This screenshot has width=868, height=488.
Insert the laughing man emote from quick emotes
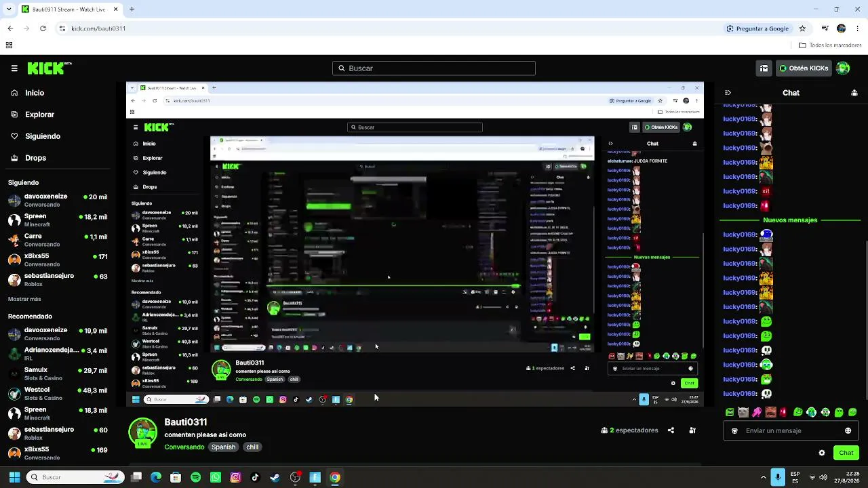[770, 412]
